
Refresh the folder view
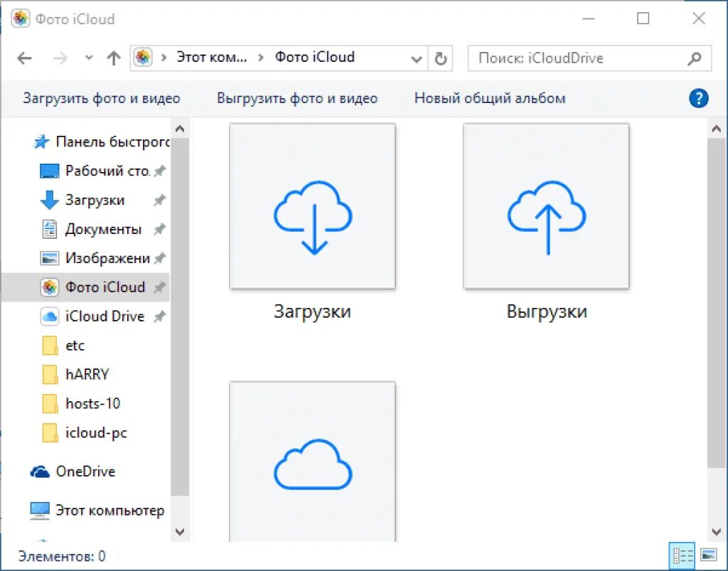[440, 58]
